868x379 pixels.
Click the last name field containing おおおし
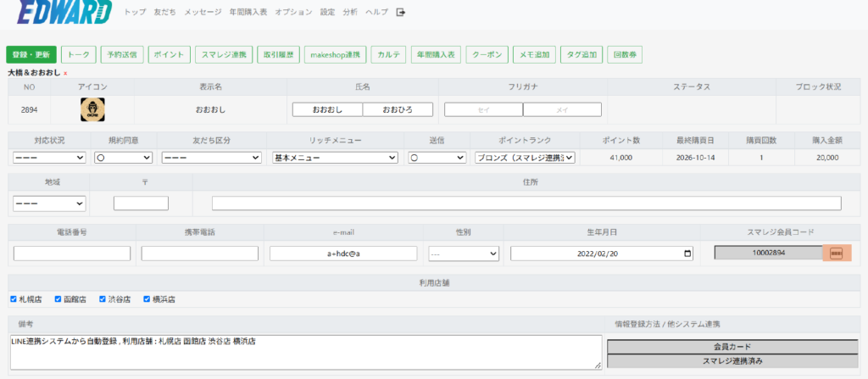tap(327, 109)
